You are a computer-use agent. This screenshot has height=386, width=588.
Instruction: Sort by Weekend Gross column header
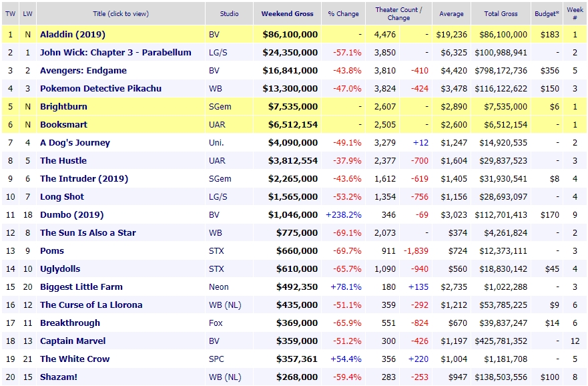point(287,13)
